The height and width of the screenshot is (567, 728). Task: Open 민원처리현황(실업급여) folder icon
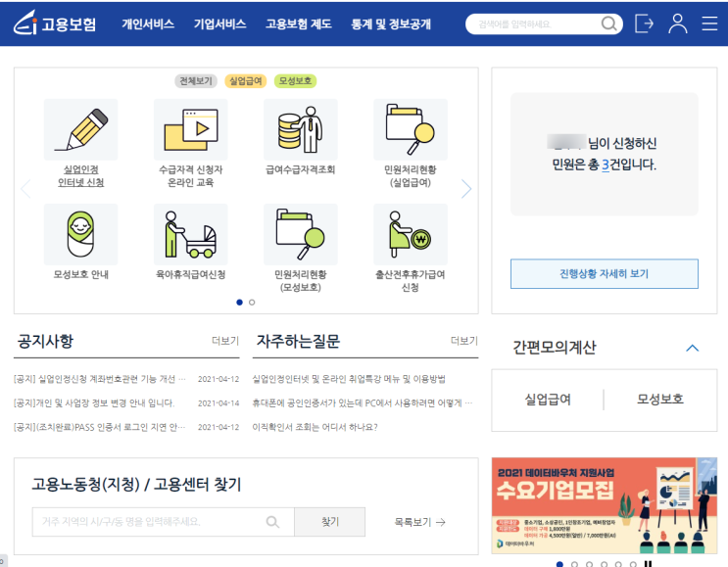pyautogui.click(x=411, y=129)
